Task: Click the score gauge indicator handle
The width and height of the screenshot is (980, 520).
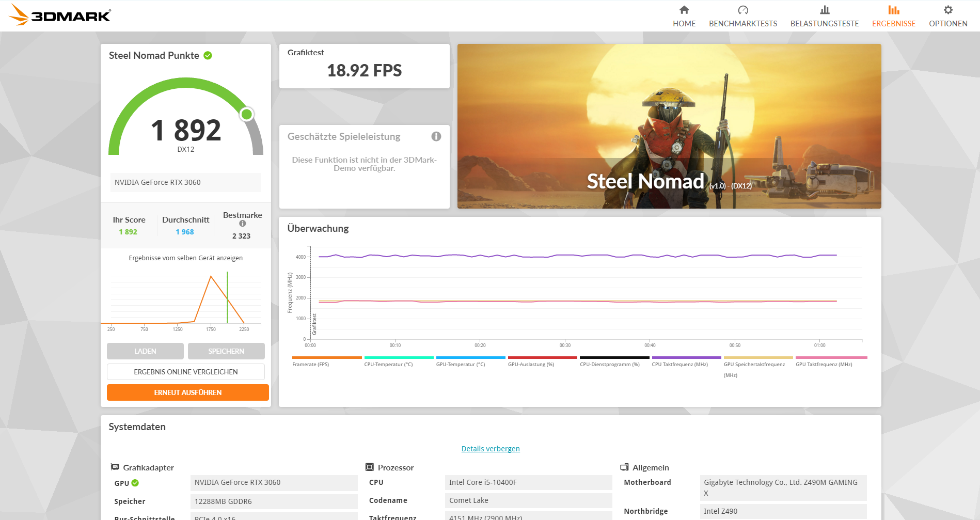Action: 247,115
